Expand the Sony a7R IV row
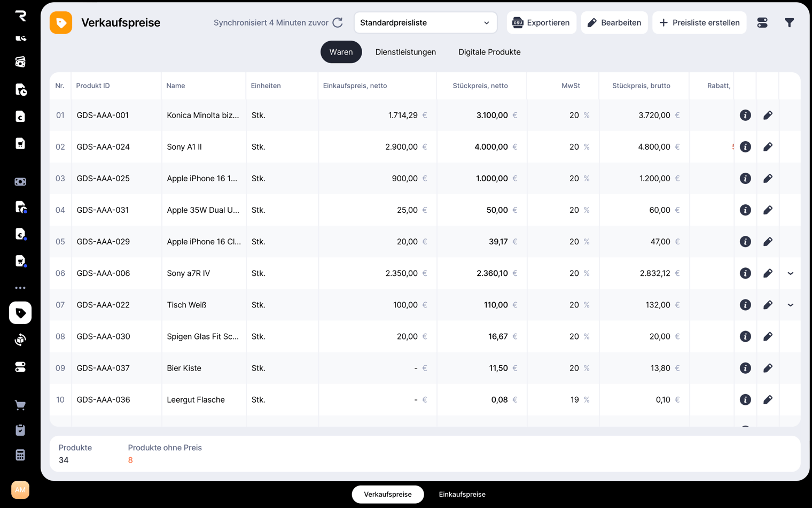This screenshot has width=812, height=508. [790, 273]
